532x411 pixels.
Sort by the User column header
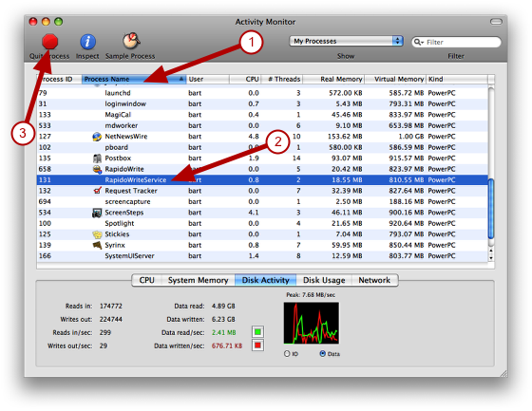coord(208,79)
